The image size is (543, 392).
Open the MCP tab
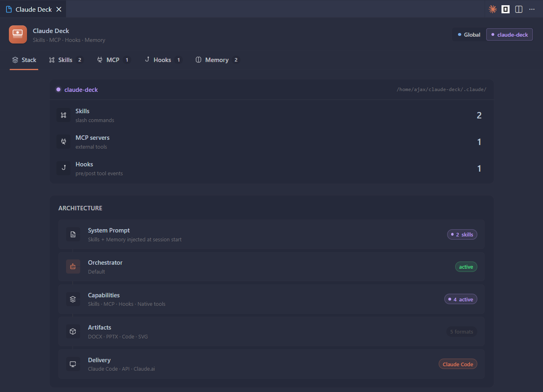tap(113, 60)
